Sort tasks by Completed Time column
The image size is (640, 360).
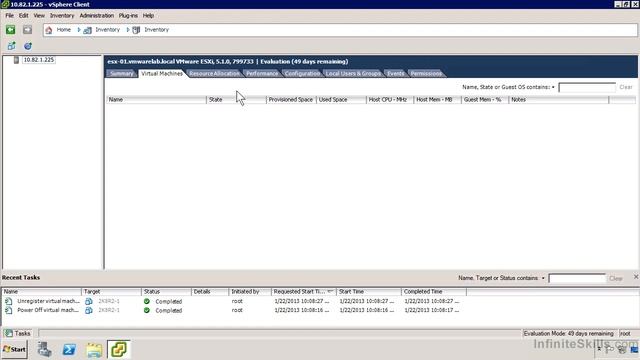pyautogui.click(x=434, y=291)
